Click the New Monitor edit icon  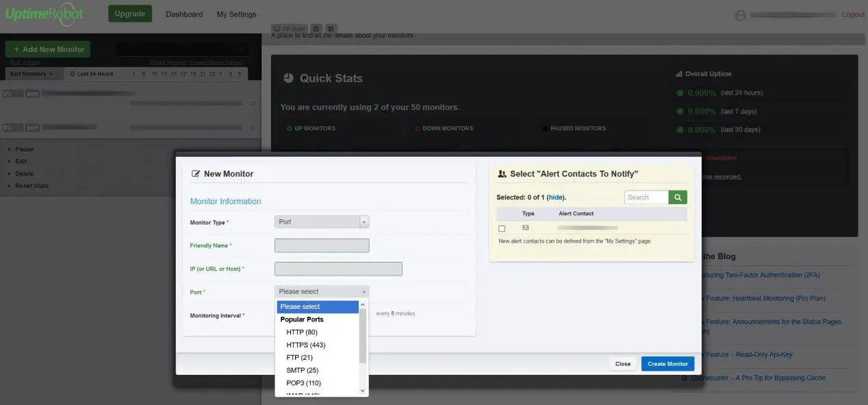[196, 174]
